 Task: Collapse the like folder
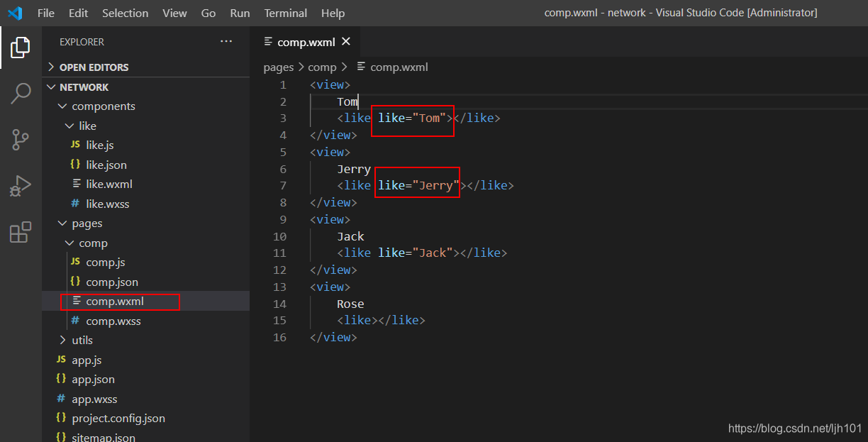point(69,126)
